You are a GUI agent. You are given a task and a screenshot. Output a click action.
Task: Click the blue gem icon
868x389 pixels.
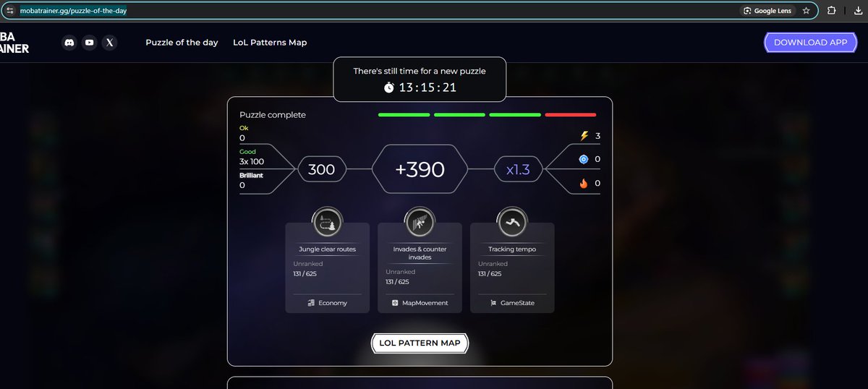pyautogui.click(x=584, y=159)
